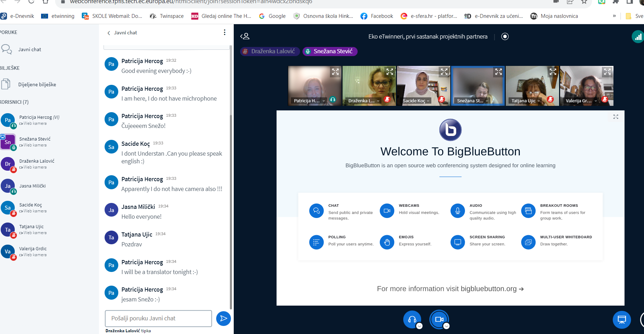Open Moja naslovnica bookmark
Viewport: 644px width, 334px height.
(554, 16)
